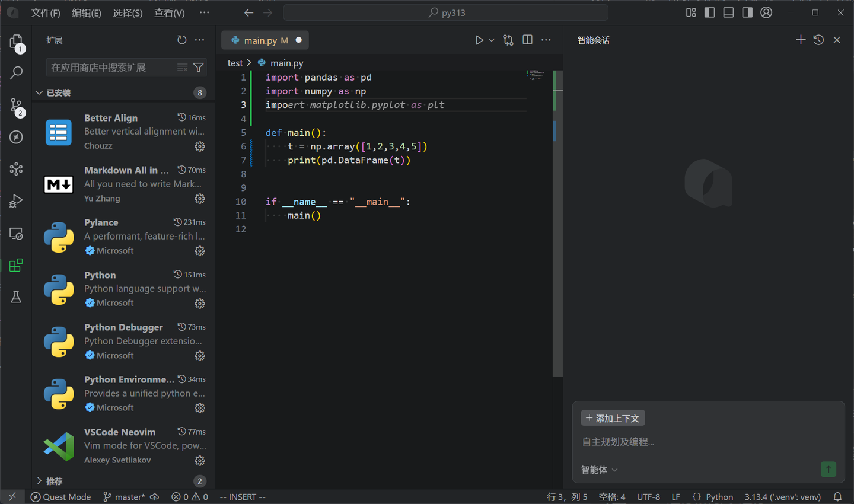
Task: Refresh the extensions list
Action: tap(181, 40)
